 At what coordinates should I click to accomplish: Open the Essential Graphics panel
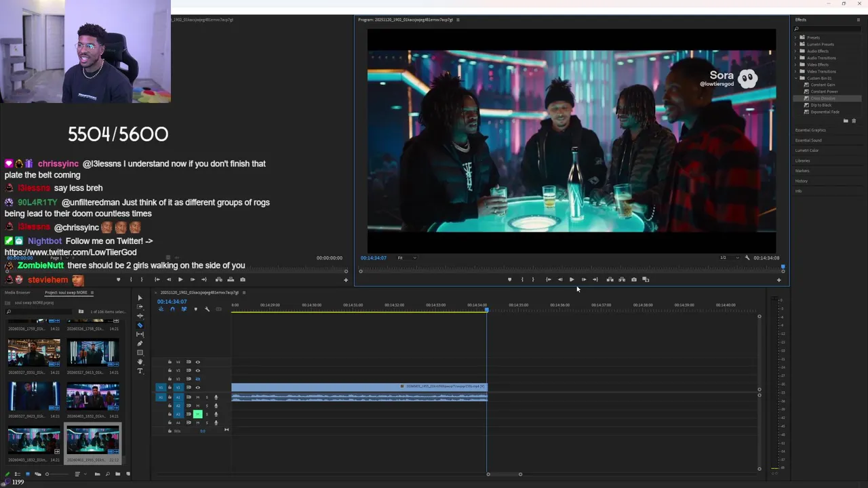pos(810,130)
